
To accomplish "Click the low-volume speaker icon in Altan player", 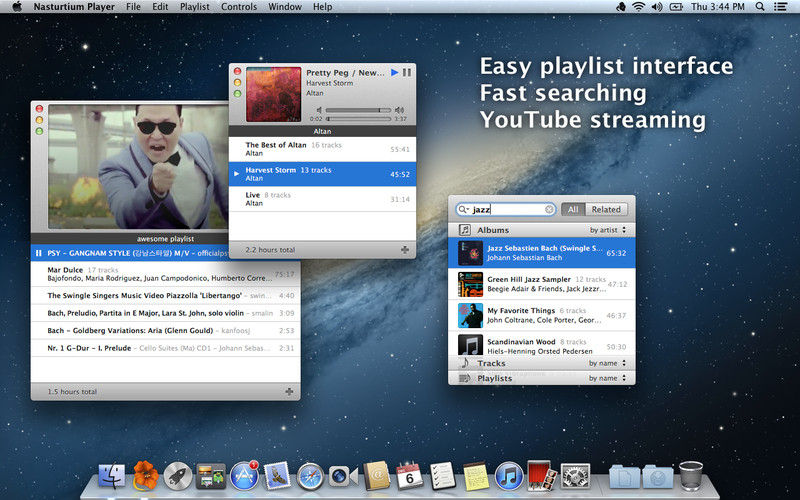I will 319,110.
